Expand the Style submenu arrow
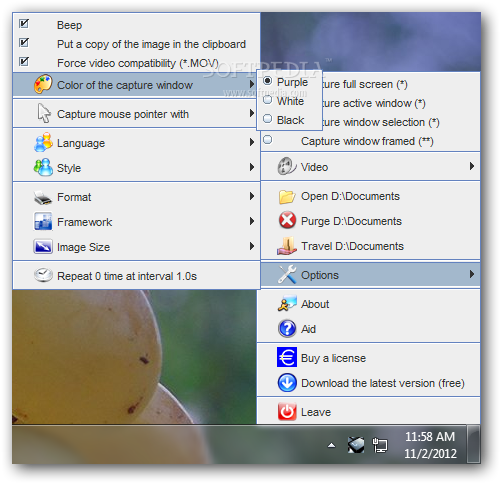 click(252, 167)
